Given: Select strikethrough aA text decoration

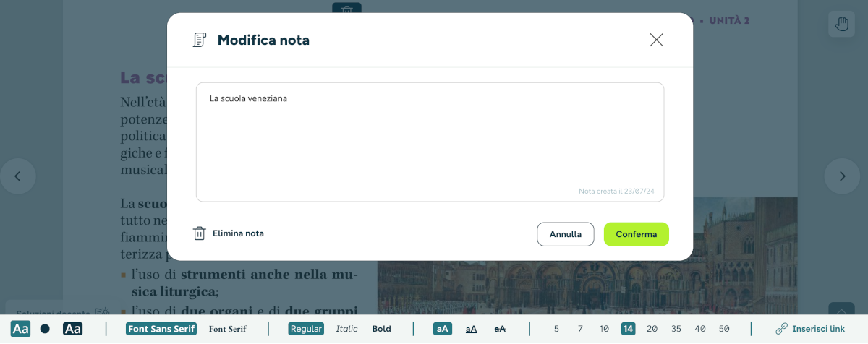Looking at the screenshot, I should tap(500, 329).
